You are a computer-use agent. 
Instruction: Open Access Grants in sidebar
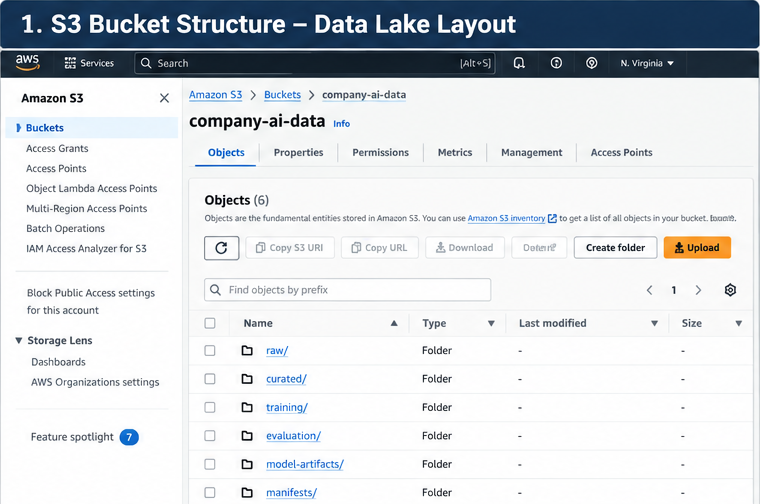tap(57, 149)
